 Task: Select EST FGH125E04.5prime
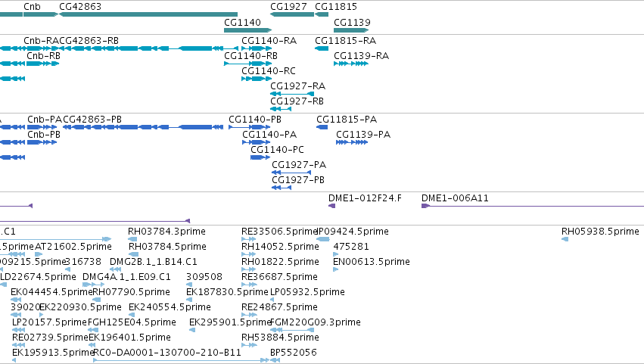point(93,330)
